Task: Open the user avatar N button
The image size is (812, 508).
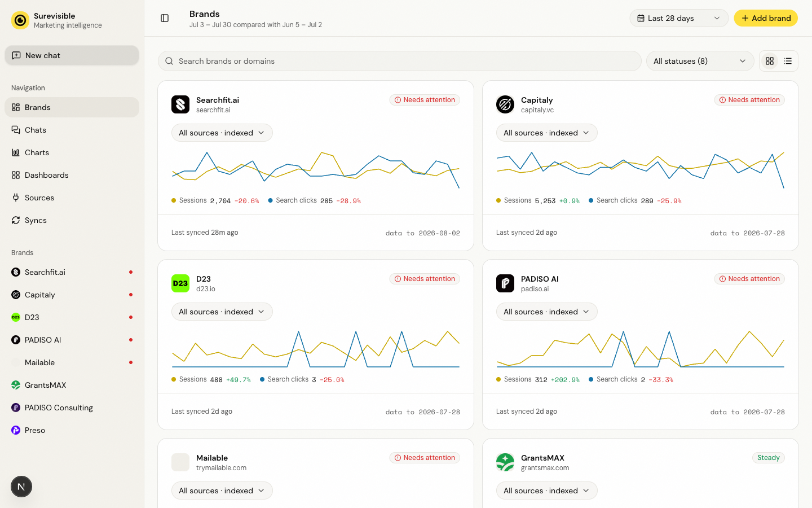Action: (x=21, y=487)
